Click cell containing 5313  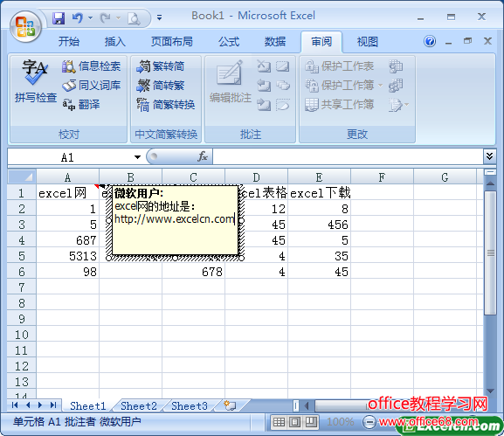(x=67, y=256)
